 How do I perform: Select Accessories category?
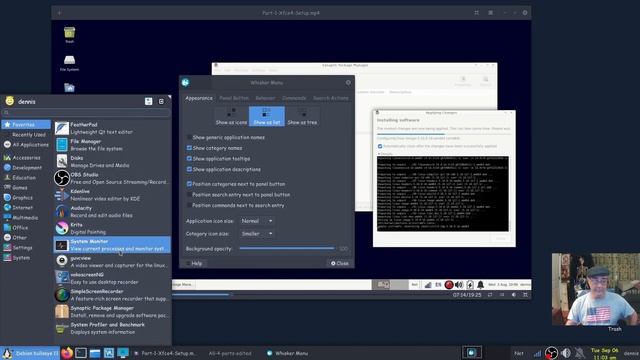click(x=26, y=158)
